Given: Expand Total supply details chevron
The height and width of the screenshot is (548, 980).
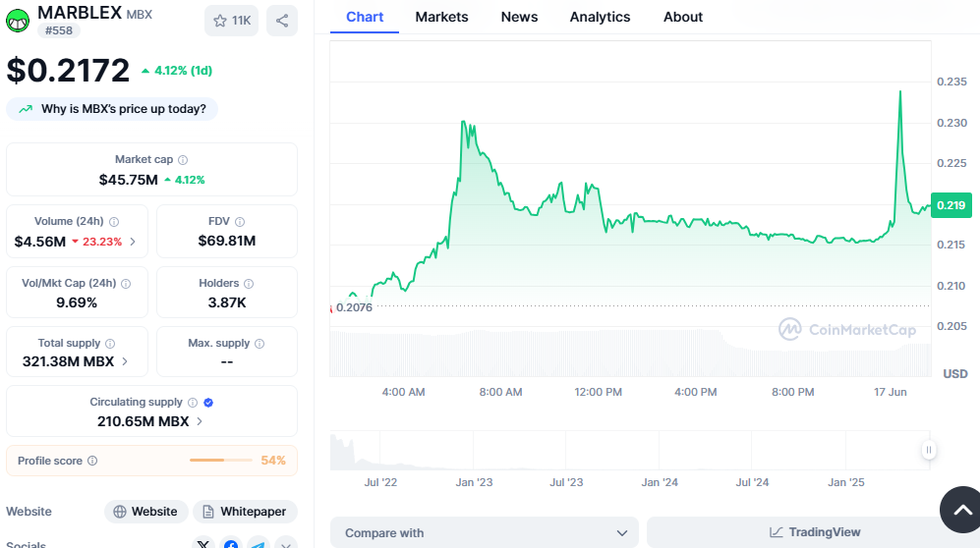Looking at the screenshot, I should click(x=125, y=361).
